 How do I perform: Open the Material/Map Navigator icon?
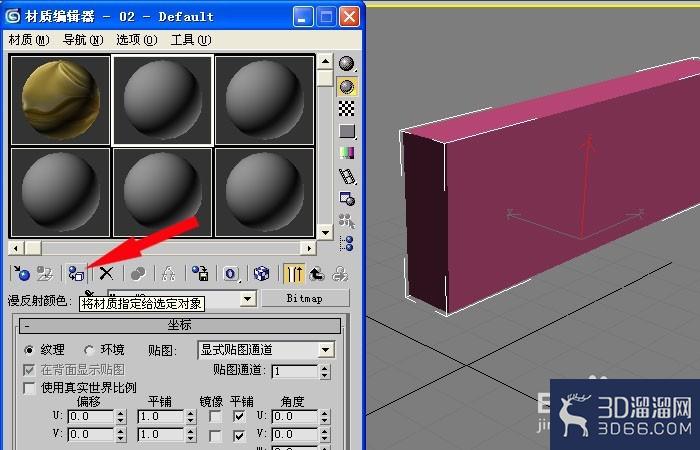347,243
